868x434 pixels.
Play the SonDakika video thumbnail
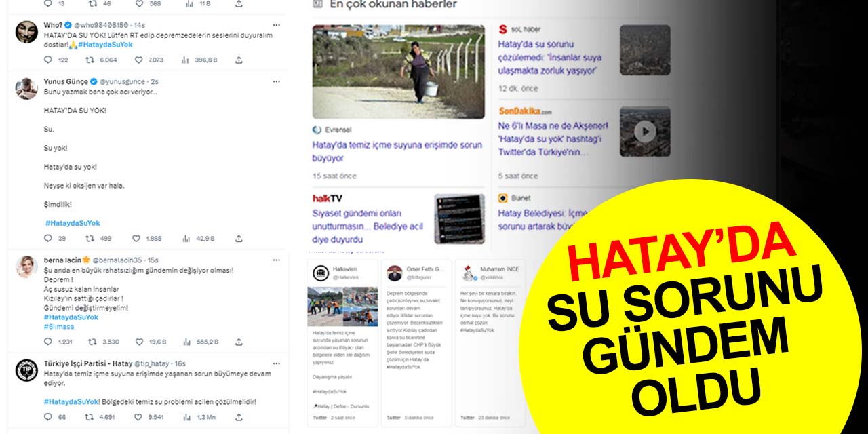pyautogui.click(x=645, y=131)
